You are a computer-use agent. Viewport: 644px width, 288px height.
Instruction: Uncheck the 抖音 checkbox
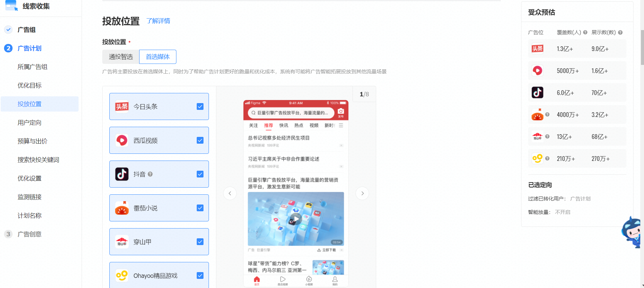pyautogui.click(x=200, y=174)
